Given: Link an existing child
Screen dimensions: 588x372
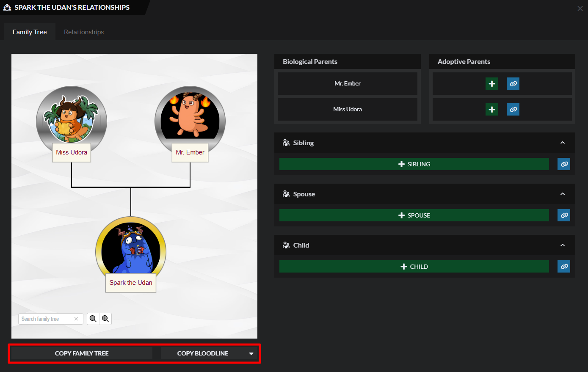Looking at the screenshot, I should coord(564,267).
